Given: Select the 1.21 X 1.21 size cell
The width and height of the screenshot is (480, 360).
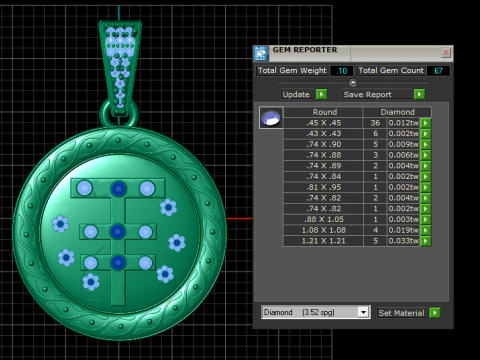Looking at the screenshot, I should [323, 241].
